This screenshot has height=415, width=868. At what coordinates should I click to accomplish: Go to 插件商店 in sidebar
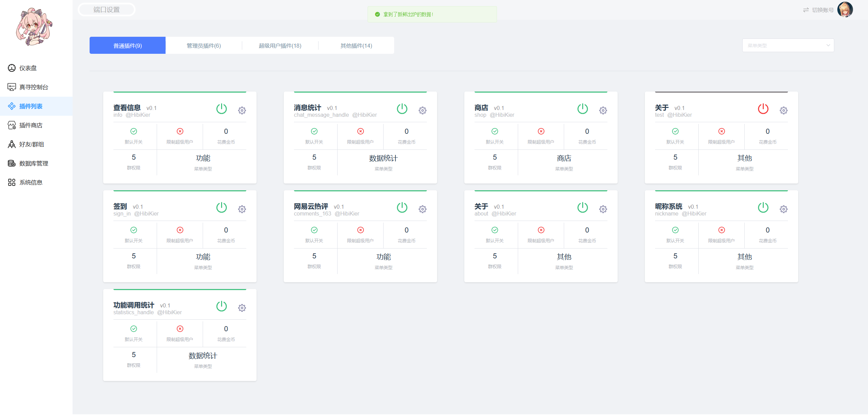tap(31, 125)
